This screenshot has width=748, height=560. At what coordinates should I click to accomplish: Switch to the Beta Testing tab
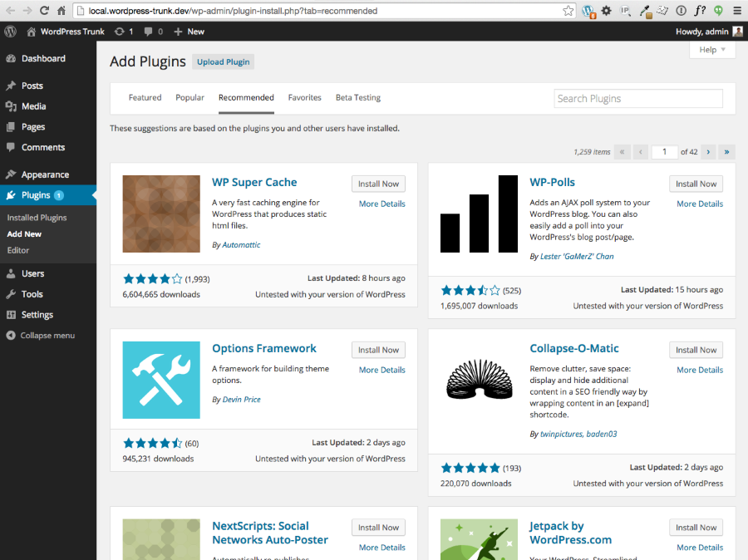(358, 98)
